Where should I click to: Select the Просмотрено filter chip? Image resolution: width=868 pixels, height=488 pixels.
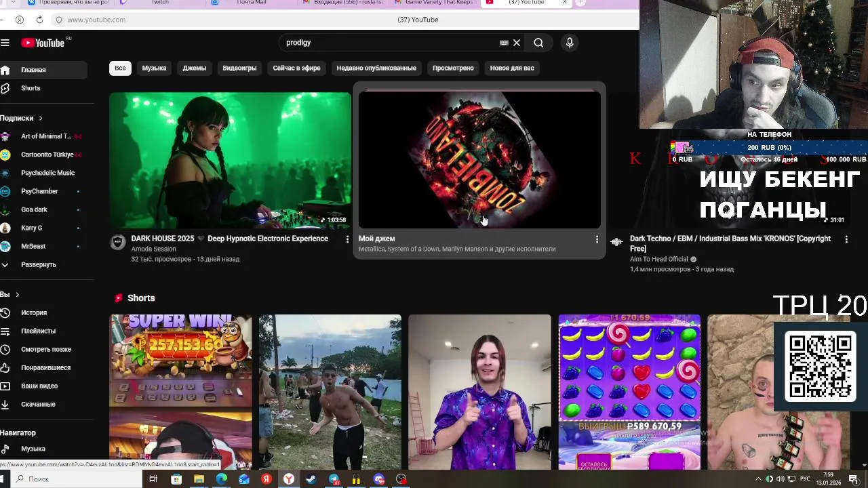pos(453,68)
